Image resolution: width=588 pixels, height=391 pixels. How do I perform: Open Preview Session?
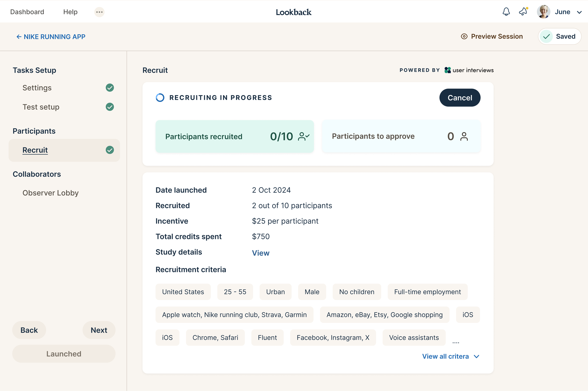(x=492, y=36)
